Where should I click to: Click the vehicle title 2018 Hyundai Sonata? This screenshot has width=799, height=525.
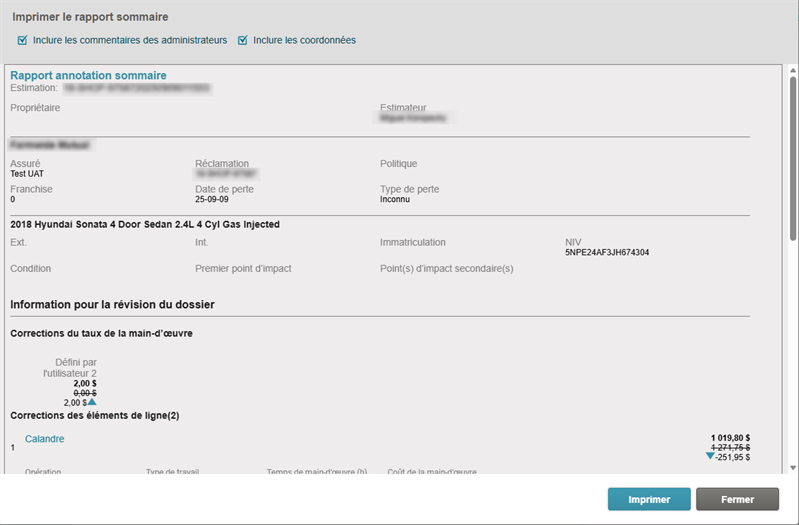(x=145, y=225)
